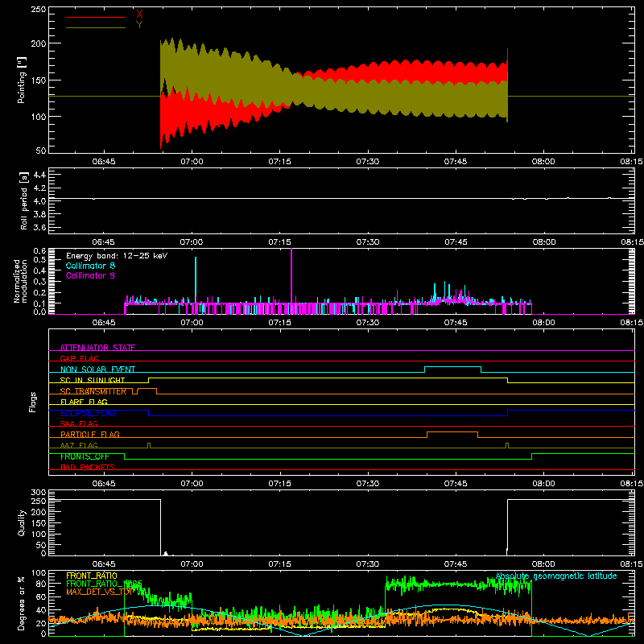Image resolution: width=644 pixels, height=644 pixels.
Task: Click the PARTICLE_FLAG label
Action: click(x=90, y=434)
